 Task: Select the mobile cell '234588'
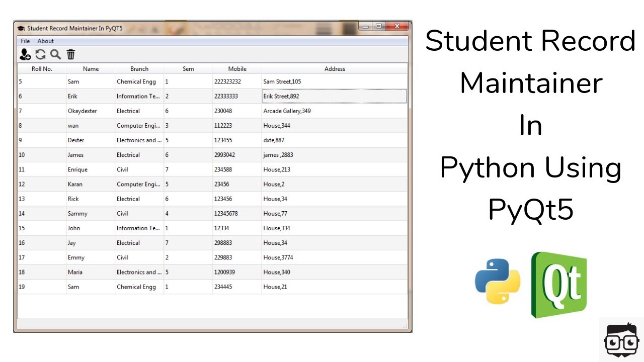(x=237, y=169)
